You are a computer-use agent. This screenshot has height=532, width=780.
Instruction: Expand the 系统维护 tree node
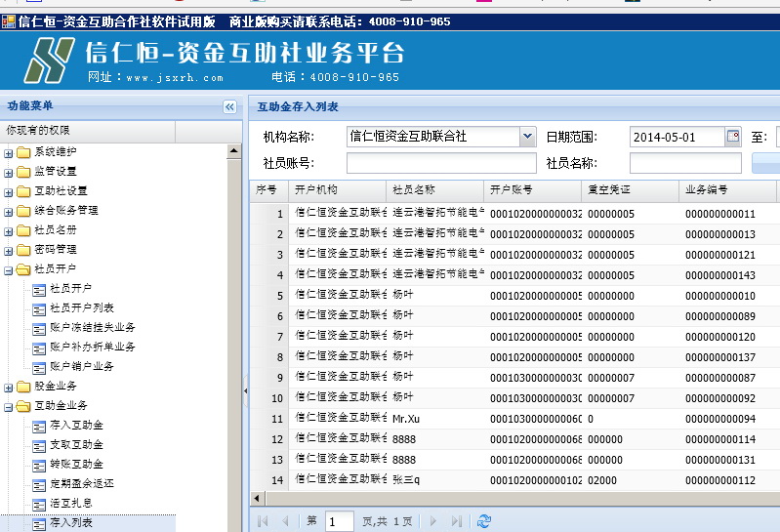click(9, 153)
